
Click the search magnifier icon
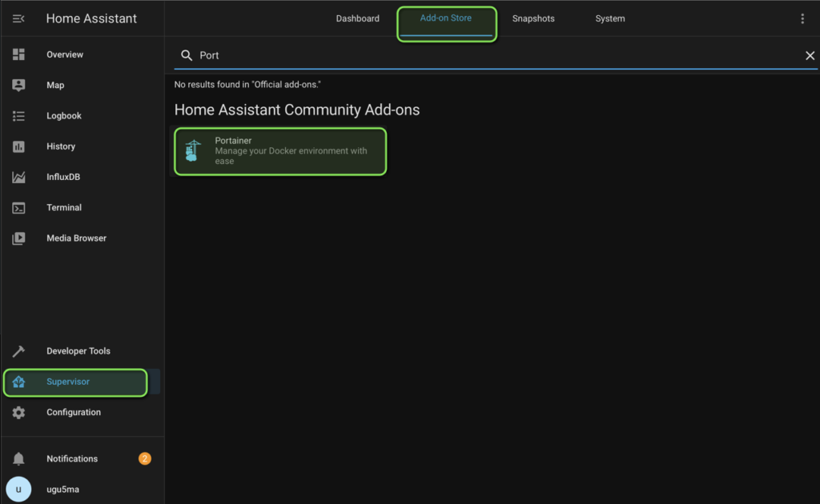coord(186,55)
